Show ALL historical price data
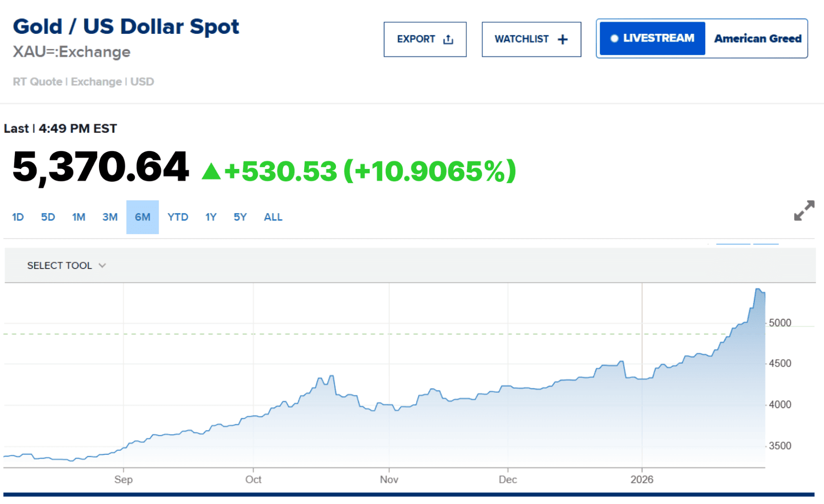The height and width of the screenshot is (504, 824). tap(273, 217)
